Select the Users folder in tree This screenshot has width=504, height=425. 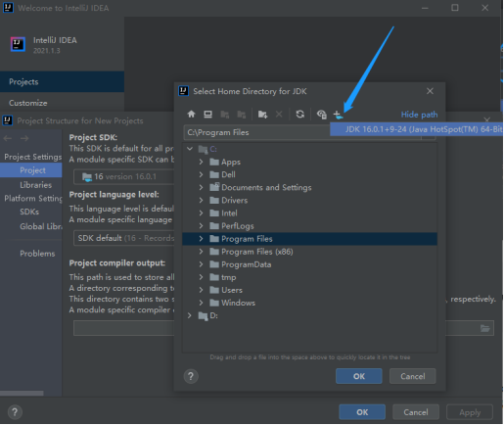coord(232,290)
